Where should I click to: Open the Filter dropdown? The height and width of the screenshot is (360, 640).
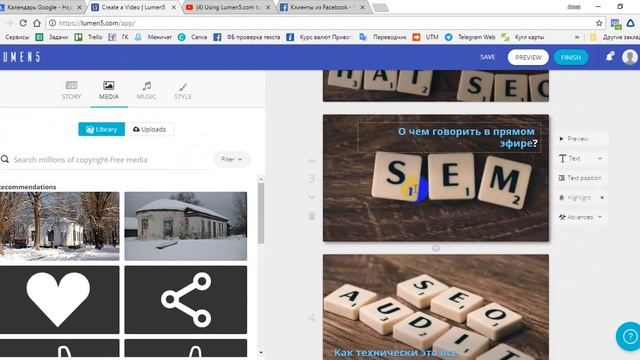(x=231, y=159)
